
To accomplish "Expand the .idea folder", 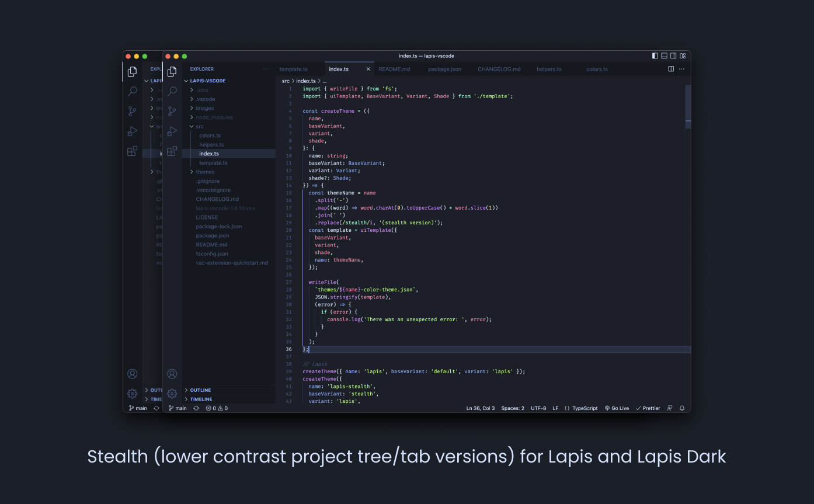I will (x=229, y=90).
